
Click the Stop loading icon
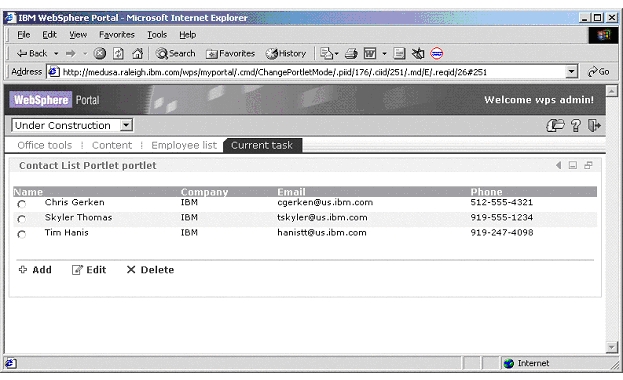tap(100, 53)
